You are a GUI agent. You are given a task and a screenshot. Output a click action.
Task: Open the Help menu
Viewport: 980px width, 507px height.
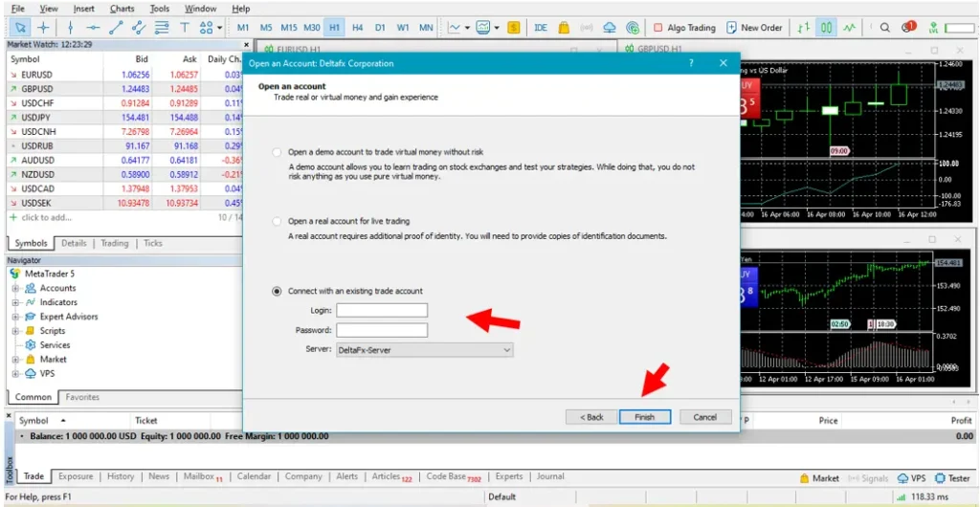click(x=240, y=9)
